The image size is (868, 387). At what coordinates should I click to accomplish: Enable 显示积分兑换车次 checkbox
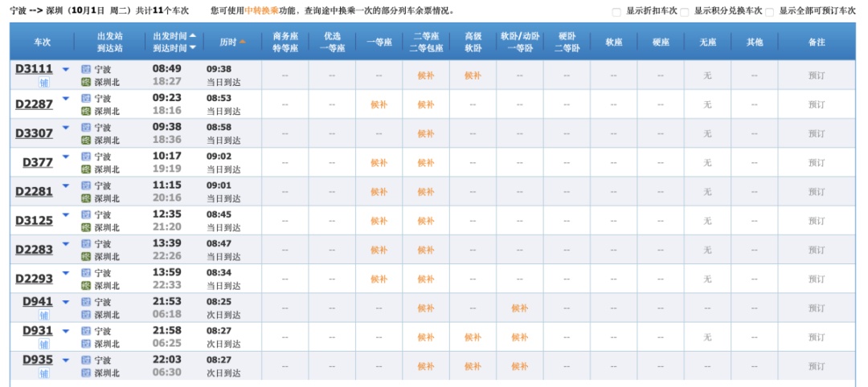(x=684, y=12)
